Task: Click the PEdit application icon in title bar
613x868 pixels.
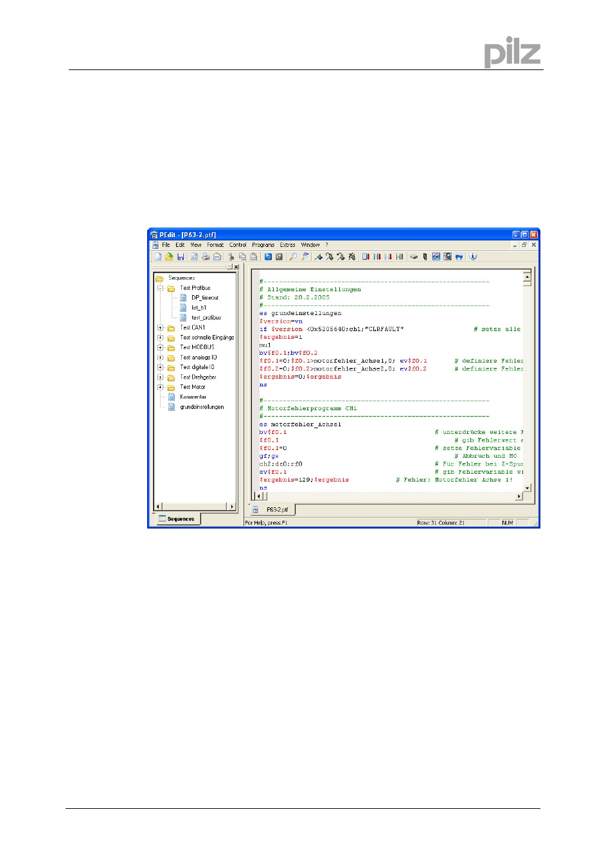Action: [x=154, y=235]
